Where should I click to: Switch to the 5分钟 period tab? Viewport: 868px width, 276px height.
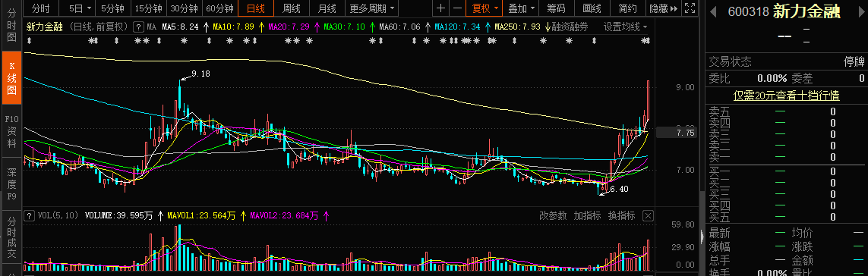pyautogui.click(x=113, y=8)
